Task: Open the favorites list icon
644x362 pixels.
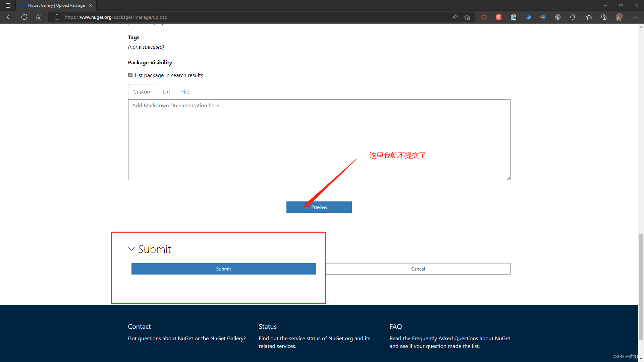Action: [x=589, y=17]
